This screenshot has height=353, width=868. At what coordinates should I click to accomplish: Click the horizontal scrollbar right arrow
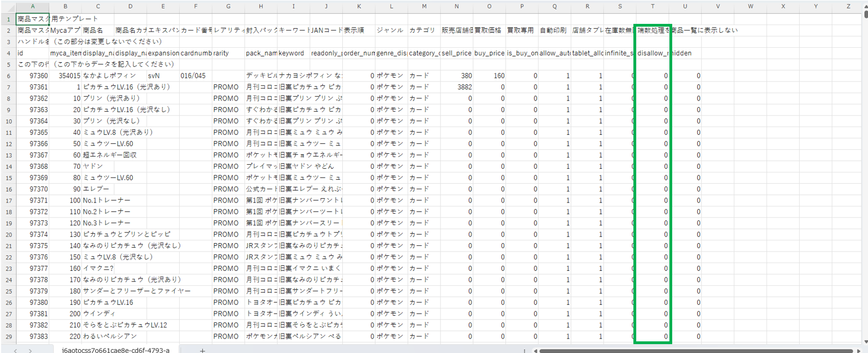[x=864, y=350]
